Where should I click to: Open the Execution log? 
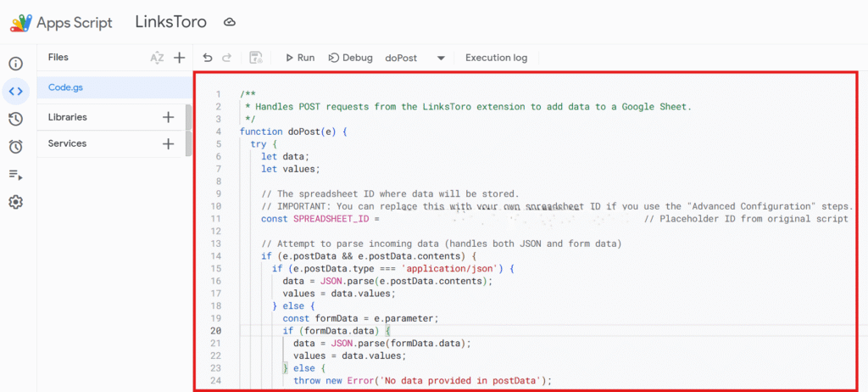(x=496, y=58)
